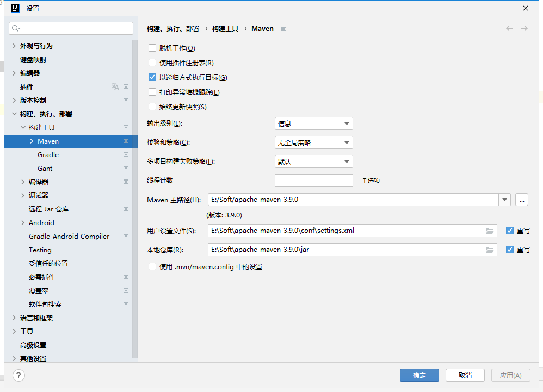Click the project-level marker icon on the 插件 row

coord(126,86)
